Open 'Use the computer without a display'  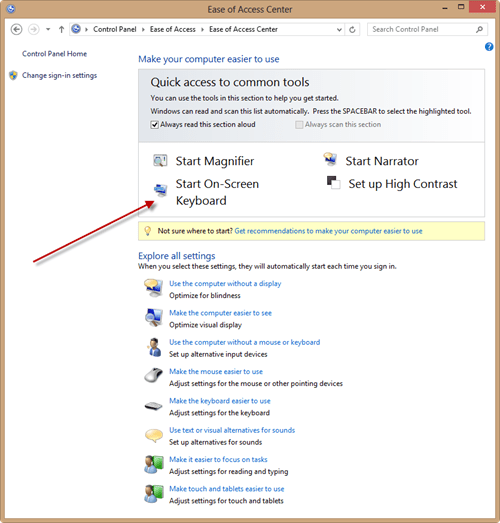point(225,284)
